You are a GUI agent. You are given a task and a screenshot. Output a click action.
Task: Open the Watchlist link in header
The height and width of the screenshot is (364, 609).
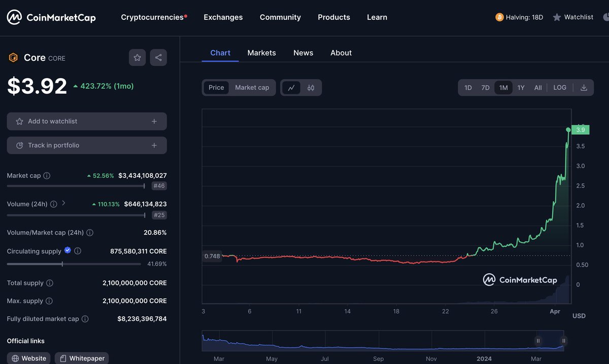(573, 17)
